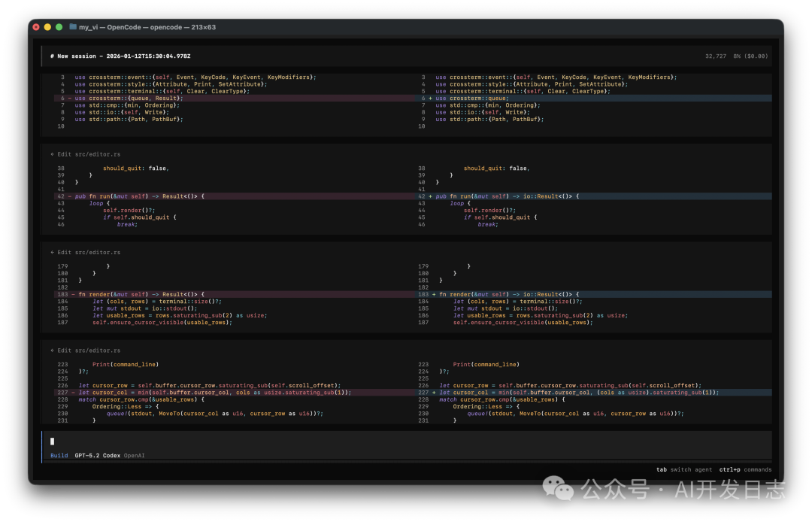This screenshot has width=812, height=522.
Task: Click the plus marker on added line 183
Action: (434, 294)
